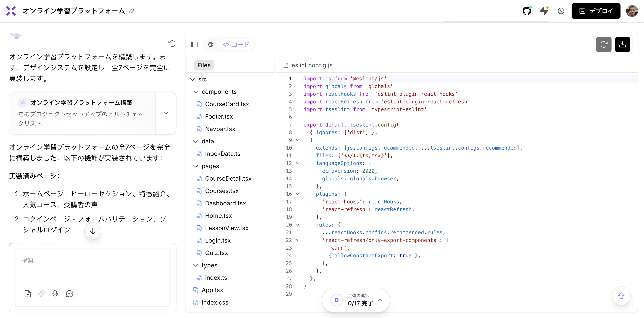The width and height of the screenshot is (644, 318).
Task: Click the sparkle enhance prompt icon
Action: [41, 293]
